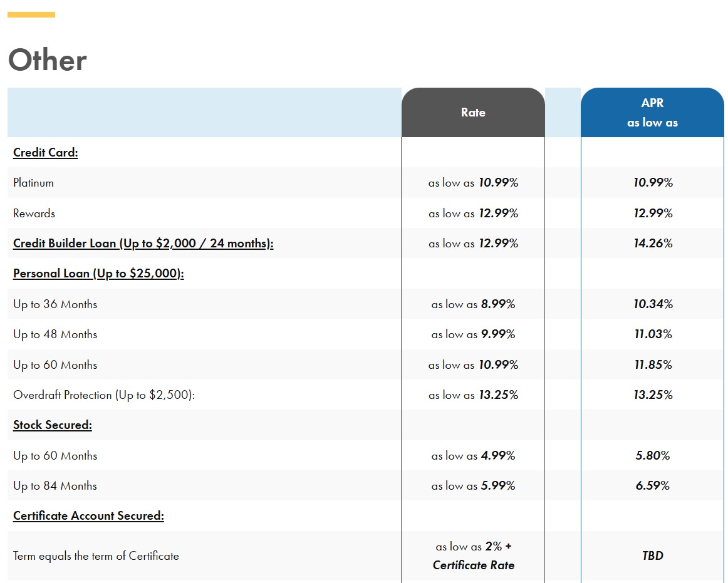The width and height of the screenshot is (728, 583).
Task: Select the "Up to 48 Months" row label
Action: (x=55, y=334)
